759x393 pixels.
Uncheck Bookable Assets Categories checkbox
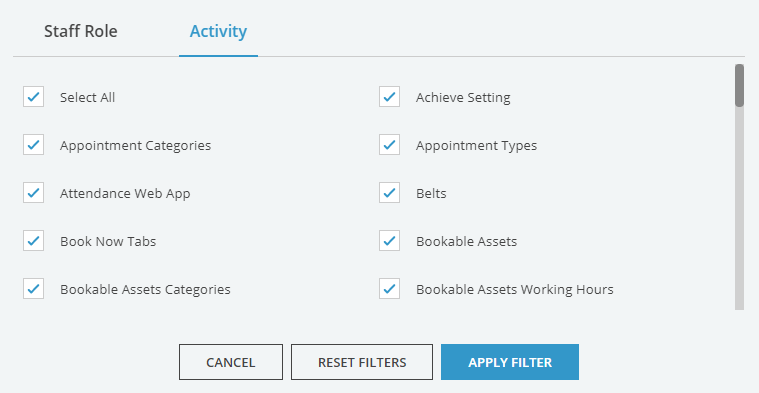pos(33,288)
